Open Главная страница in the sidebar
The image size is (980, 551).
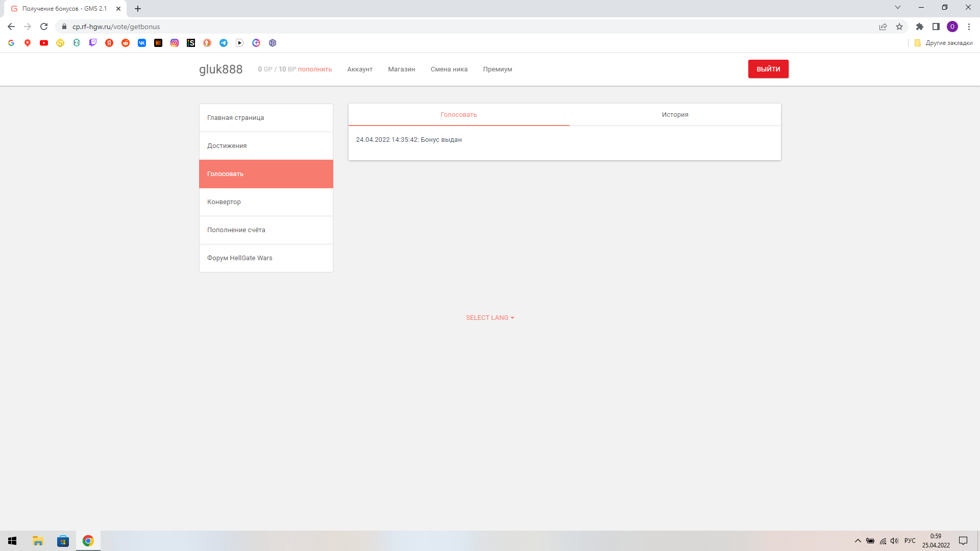[x=266, y=118]
